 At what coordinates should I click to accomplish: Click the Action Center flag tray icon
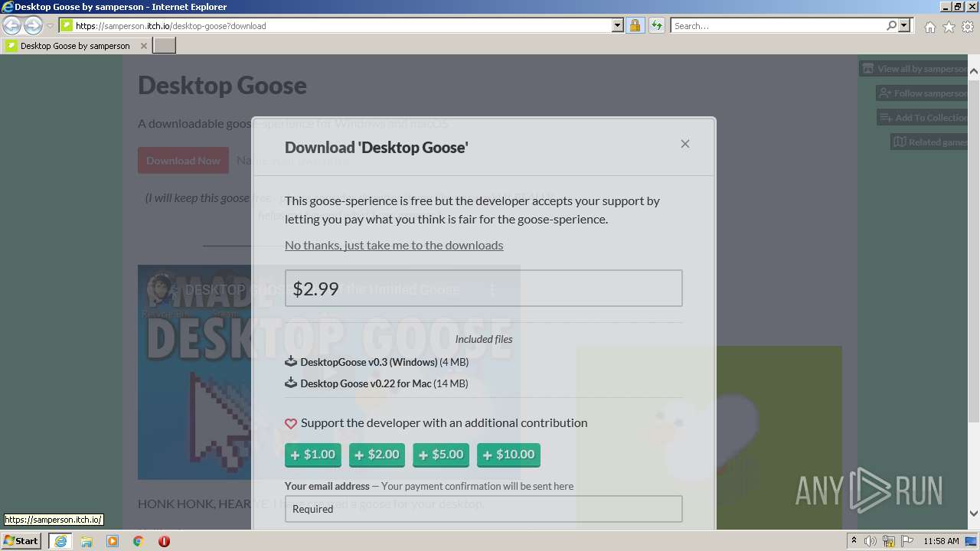click(907, 541)
